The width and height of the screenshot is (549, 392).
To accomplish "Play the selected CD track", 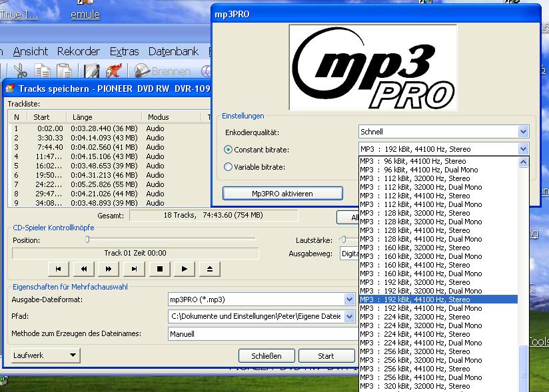I will pos(184,269).
